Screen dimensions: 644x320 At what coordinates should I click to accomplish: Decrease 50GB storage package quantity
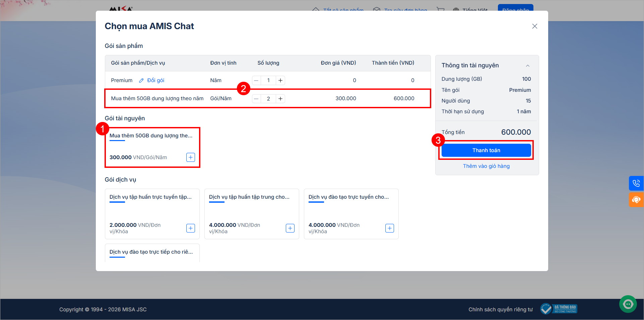point(256,99)
